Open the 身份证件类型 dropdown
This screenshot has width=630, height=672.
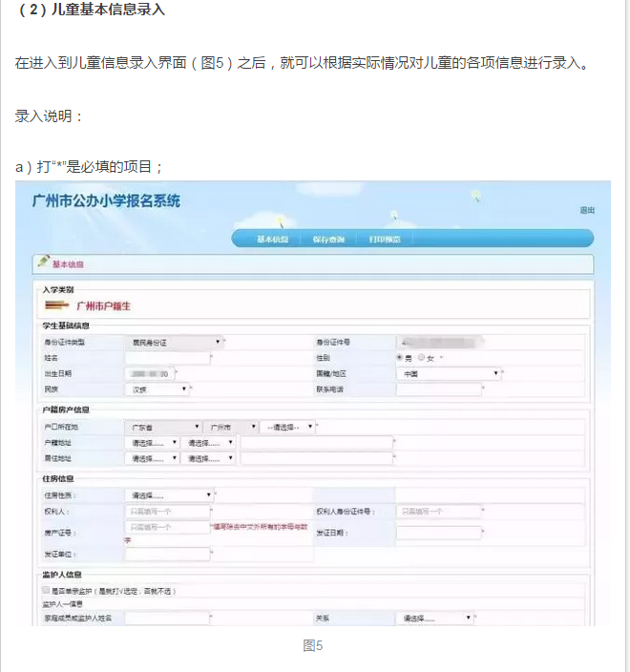[x=173, y=342]
